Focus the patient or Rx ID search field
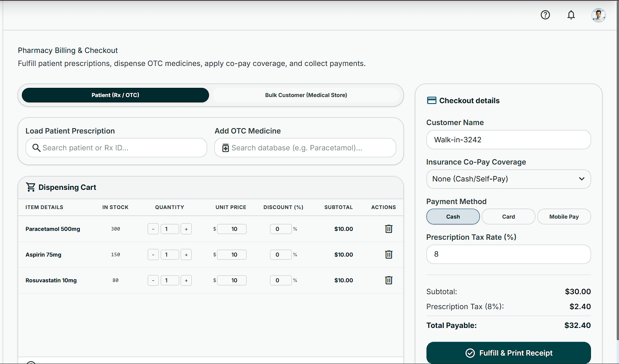The width and height of the screenshot is (619, 364). (x=116, y=148)
